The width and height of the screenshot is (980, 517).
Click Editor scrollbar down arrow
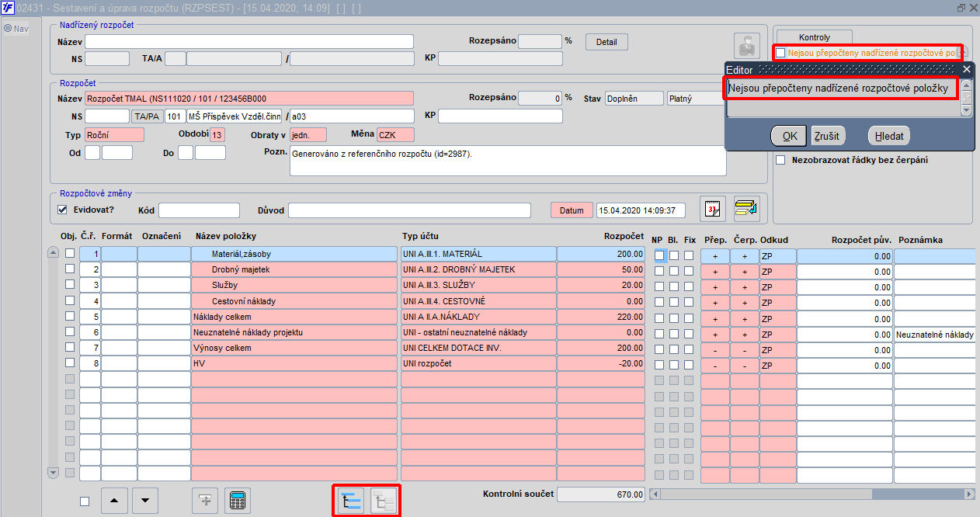coord(967,110)
